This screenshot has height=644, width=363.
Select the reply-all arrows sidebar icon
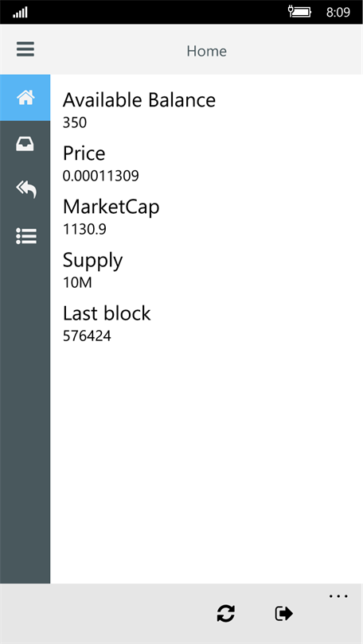point(25,190)
